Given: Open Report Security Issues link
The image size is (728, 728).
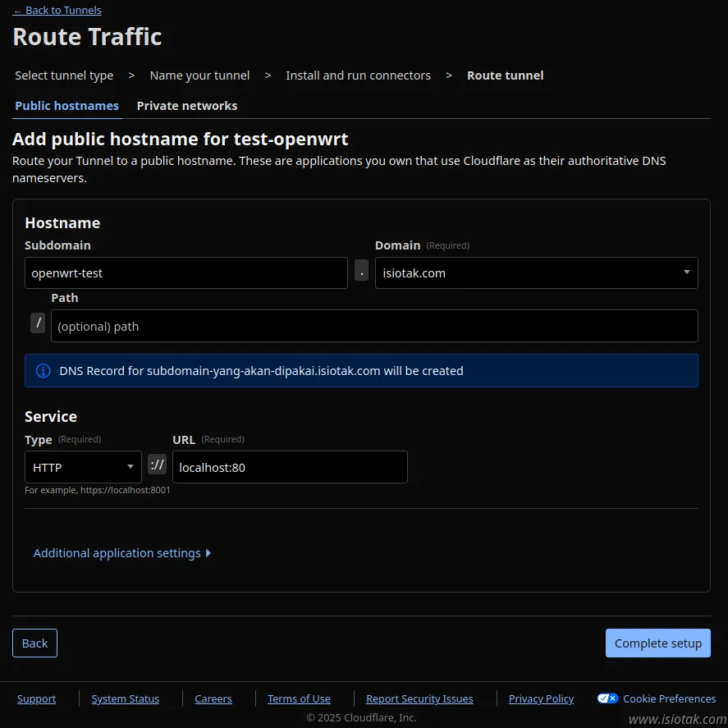Looking at the screenshot, I should (419, 698).
